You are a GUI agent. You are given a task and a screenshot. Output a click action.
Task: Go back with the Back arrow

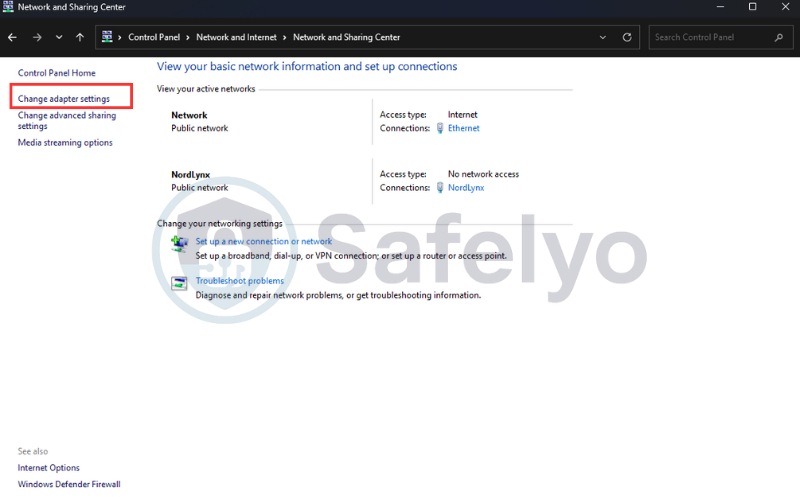[x=12, y=37]
